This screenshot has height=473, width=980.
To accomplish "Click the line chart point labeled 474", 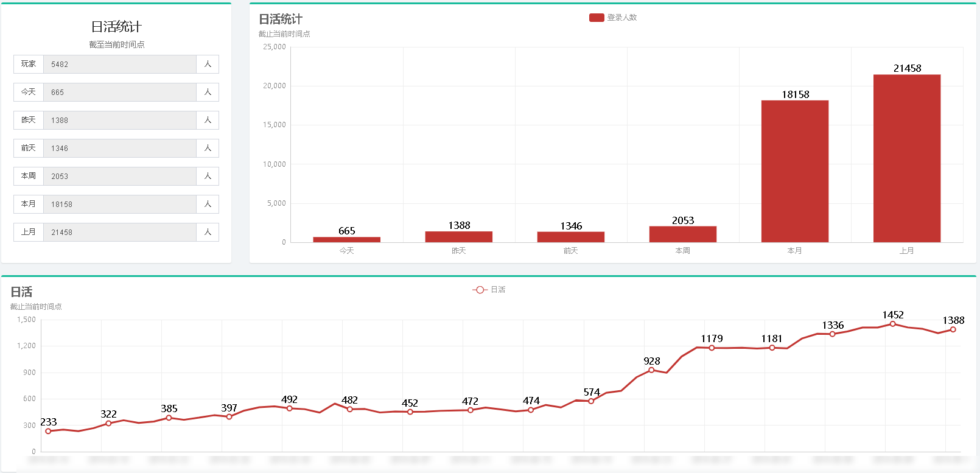I will click(x=531, y=410).
